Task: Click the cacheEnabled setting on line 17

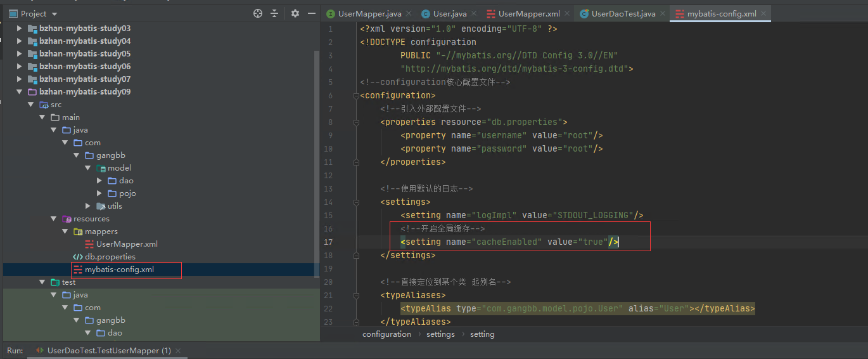Action: click(x=510, y=242)
